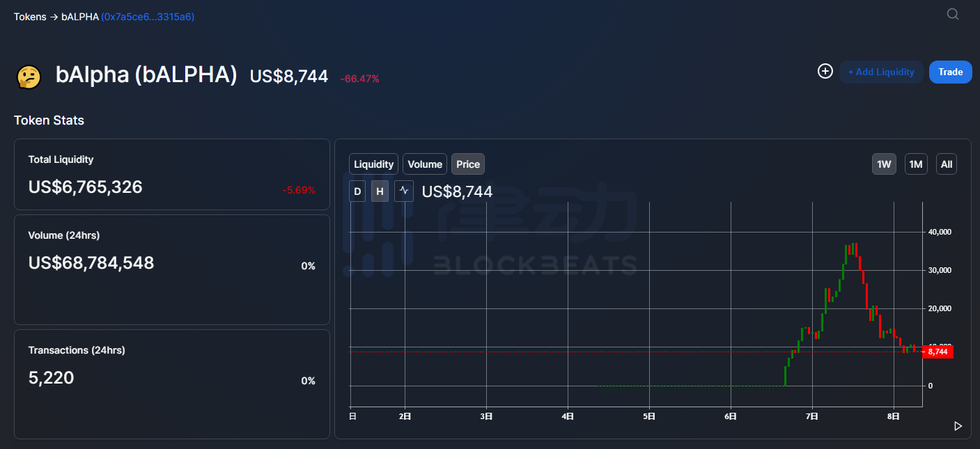The height and width of the screenshot is (449, 980).
Task: Select the Price chart tab
Action: click(x=468, y=164)
